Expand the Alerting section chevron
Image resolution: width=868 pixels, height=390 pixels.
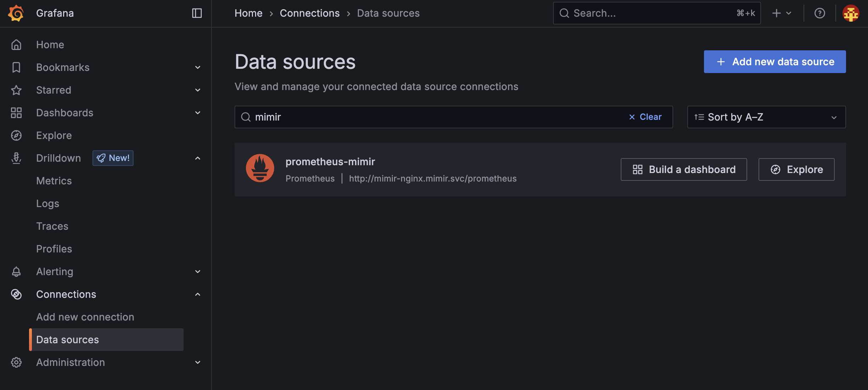click(x=198, y=272)
